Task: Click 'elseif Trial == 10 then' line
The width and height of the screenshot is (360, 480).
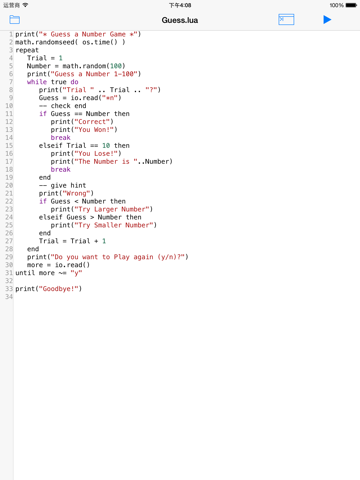Action: 84,146
